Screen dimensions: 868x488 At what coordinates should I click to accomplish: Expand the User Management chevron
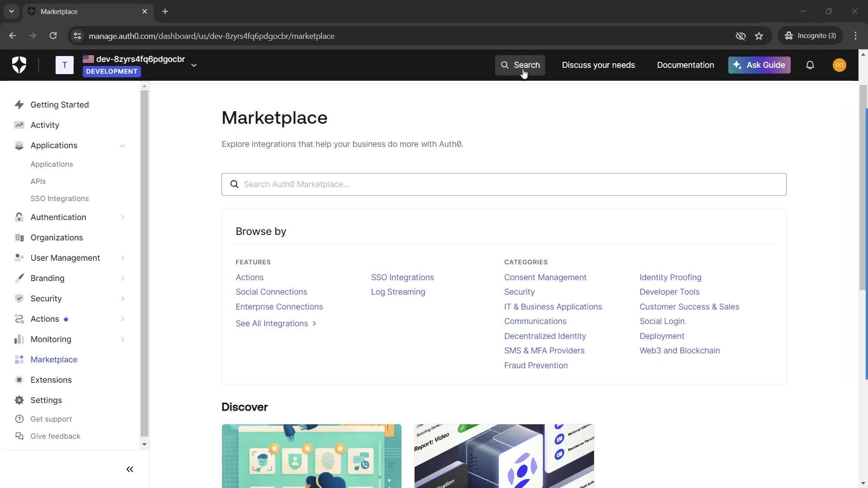tap(123, 258)
